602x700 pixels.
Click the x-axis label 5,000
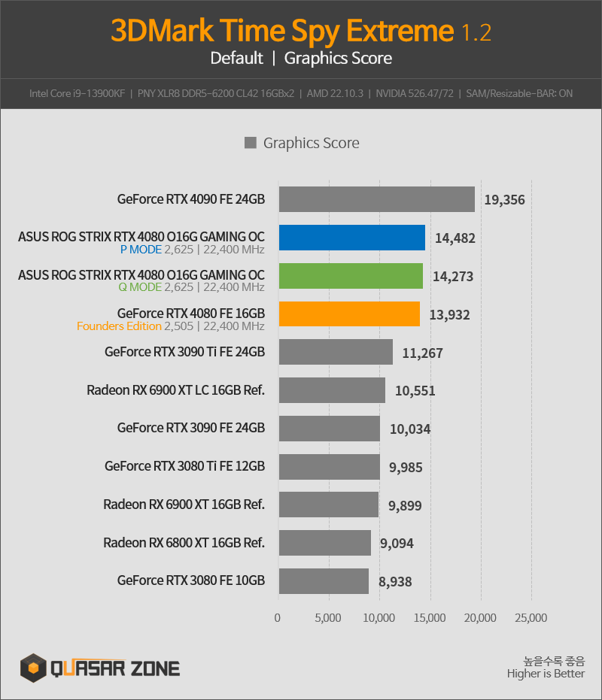tap(328, 618)
